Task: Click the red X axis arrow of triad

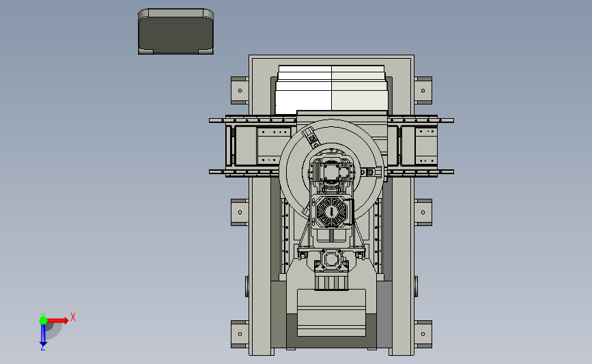Action: coord(58,320)
